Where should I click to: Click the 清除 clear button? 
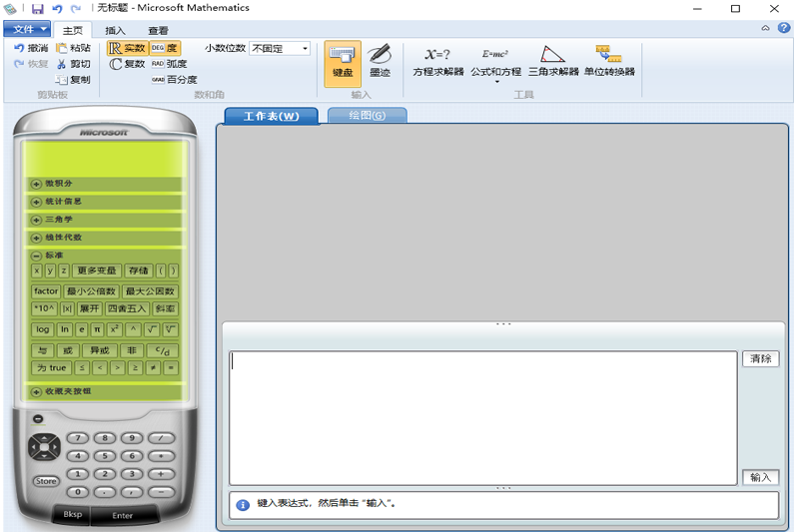760,358
